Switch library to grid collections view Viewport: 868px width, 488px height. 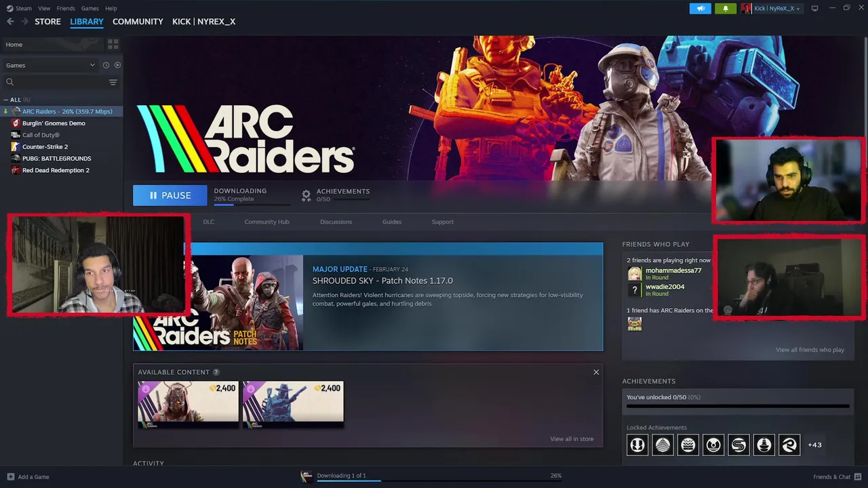113,44
